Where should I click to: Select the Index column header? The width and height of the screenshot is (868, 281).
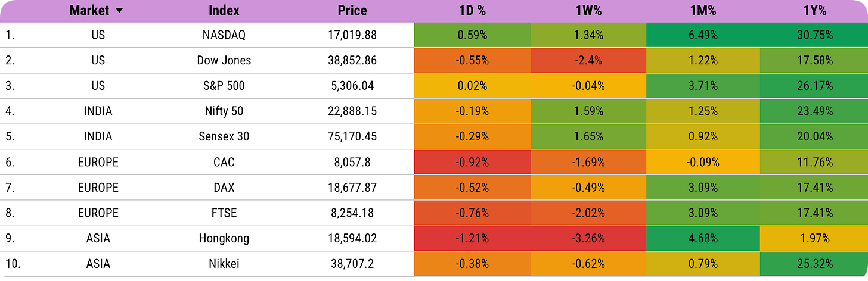tap(224, 11)
